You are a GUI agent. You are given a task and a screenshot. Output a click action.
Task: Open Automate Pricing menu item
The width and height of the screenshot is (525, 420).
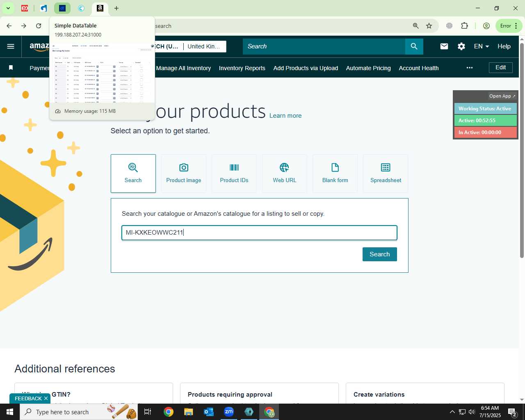(368, 68)
